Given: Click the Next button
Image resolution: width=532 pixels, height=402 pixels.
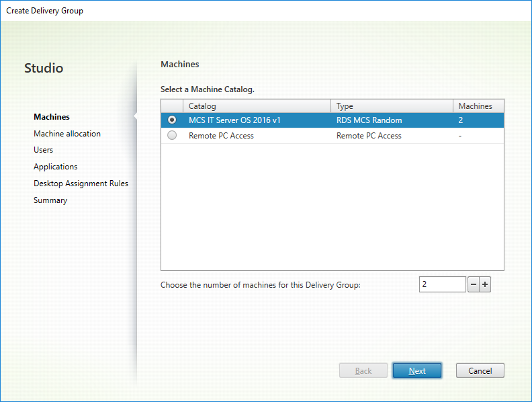Looking at the screenshot, I should (x=417, y=370).
